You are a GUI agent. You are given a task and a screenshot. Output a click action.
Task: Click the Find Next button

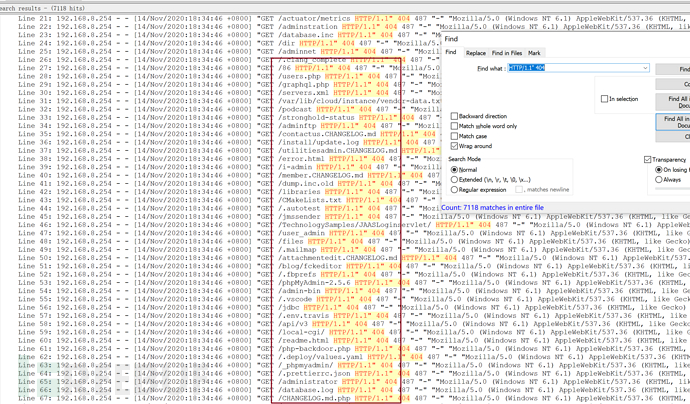pyautogui.click(x=673, y=69)
